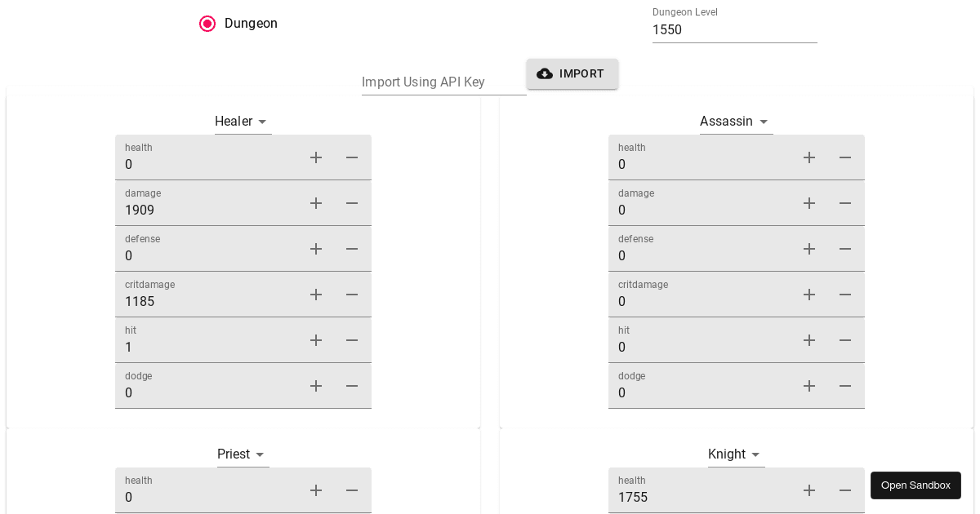Focus the Import Using API Key field
This screenshot has height=514, width=980.
(x=443, y=82)
